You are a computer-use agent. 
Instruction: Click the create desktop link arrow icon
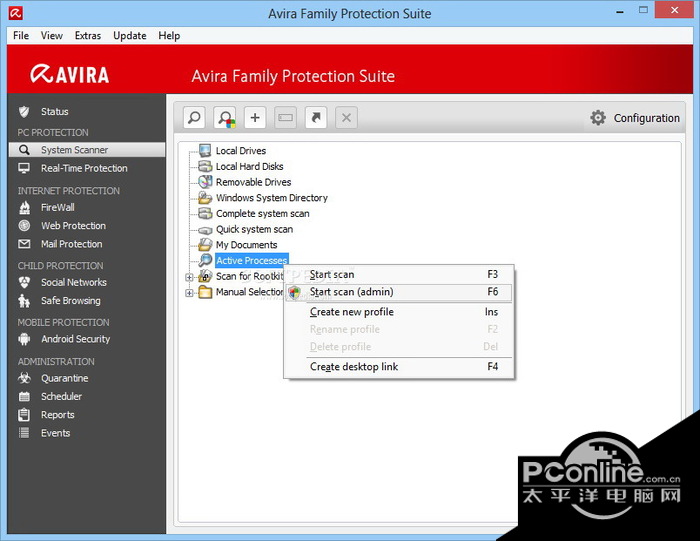point(316,118)
